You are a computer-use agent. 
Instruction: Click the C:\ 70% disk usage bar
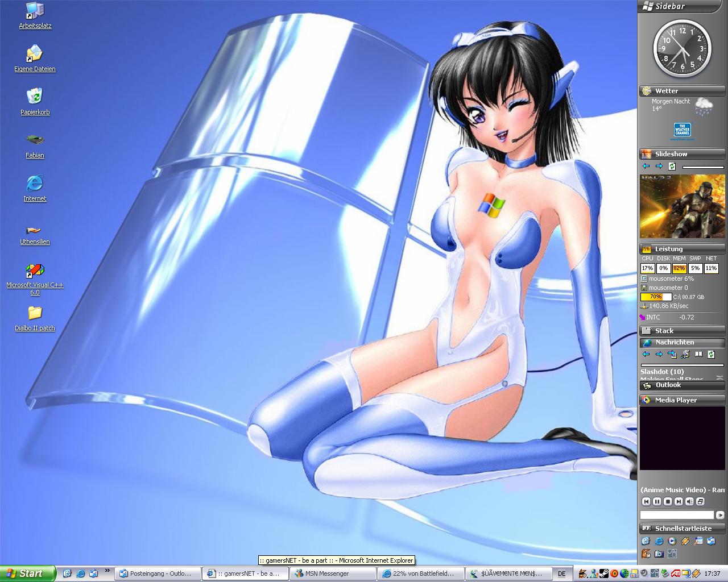[656, 297]
